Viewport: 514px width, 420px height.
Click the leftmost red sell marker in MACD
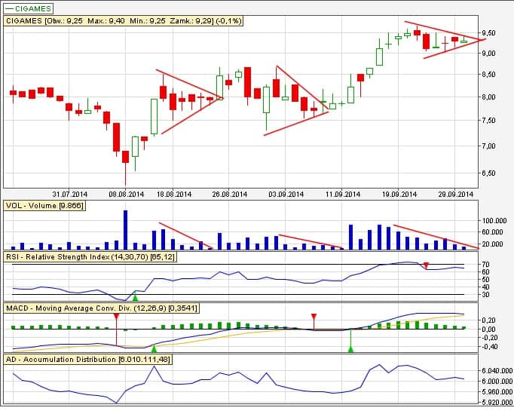point(116,317)
